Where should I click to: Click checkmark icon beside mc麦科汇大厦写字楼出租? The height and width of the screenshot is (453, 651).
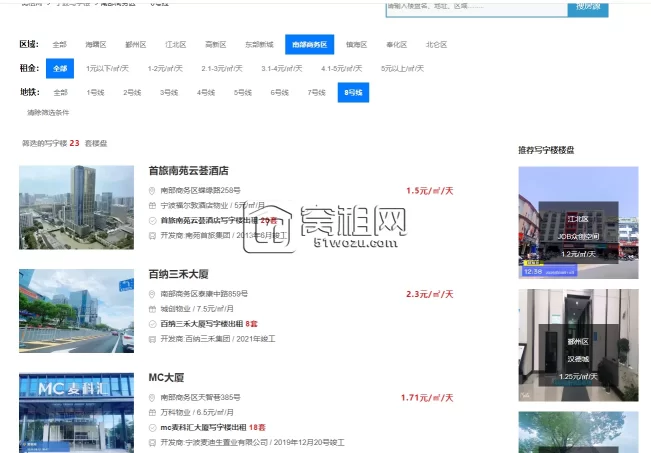(152, 427)
